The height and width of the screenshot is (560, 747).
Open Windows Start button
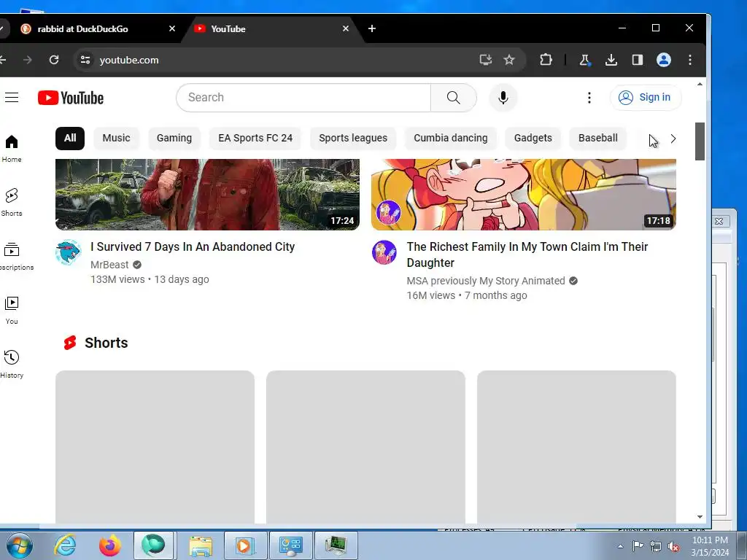tap(20, 545)
